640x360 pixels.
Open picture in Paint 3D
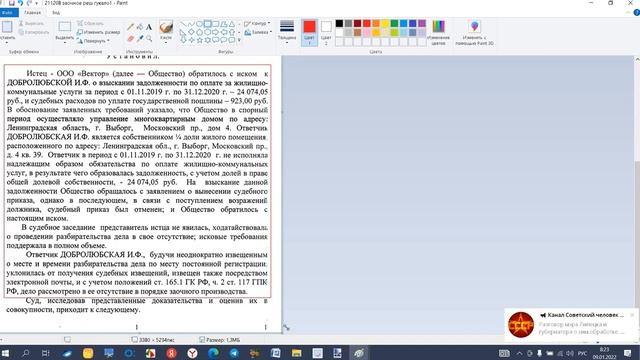click(x=474, y=33)
